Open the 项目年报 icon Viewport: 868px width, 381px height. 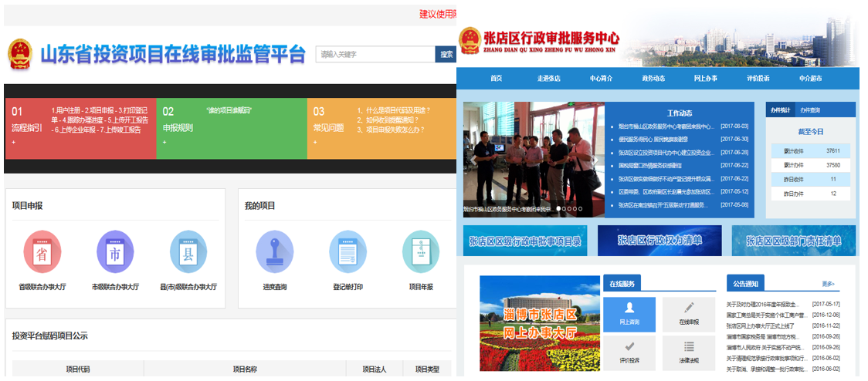[421, 252]
